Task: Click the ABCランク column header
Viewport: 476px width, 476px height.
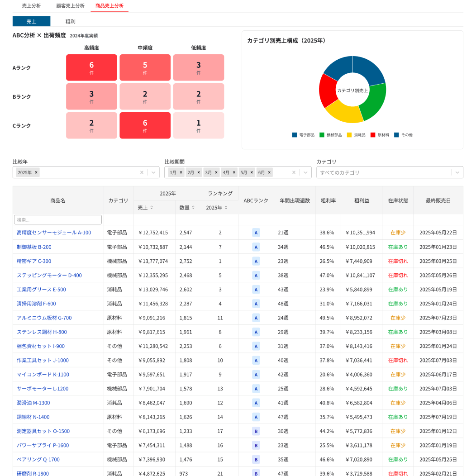Action: click(x=256, y=200)
